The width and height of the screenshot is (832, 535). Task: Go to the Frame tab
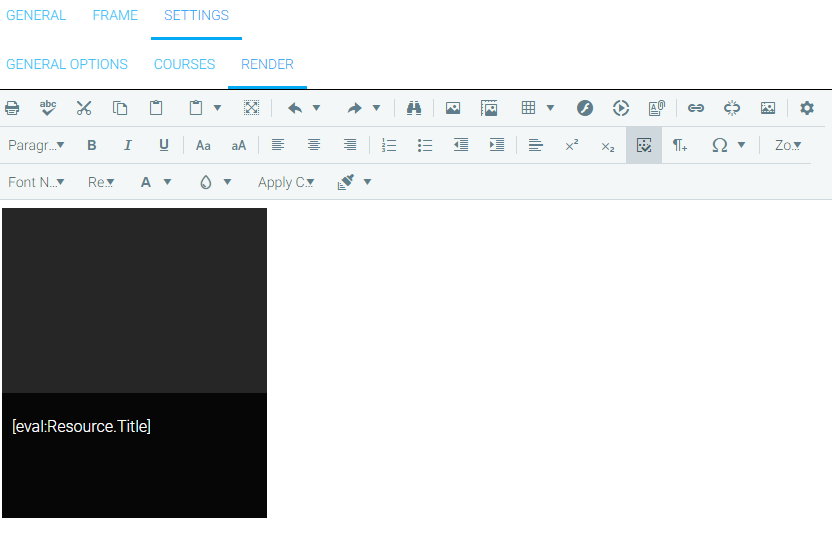[115, 16]
